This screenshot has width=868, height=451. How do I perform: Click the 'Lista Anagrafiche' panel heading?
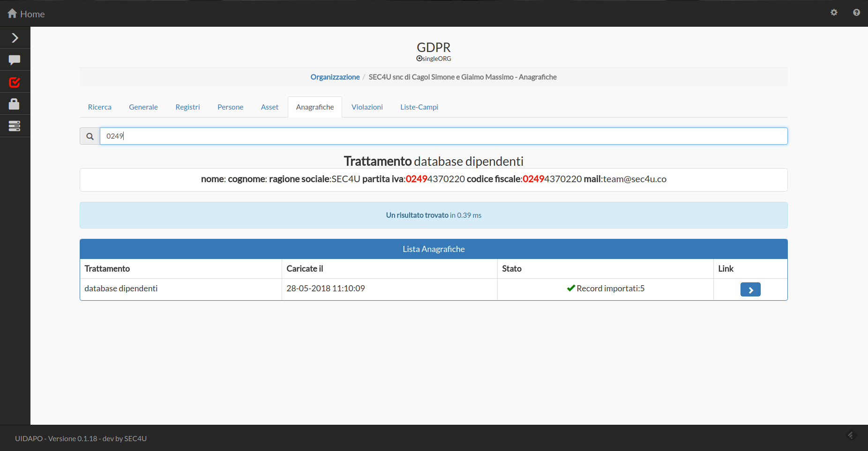tap(434, 249)
